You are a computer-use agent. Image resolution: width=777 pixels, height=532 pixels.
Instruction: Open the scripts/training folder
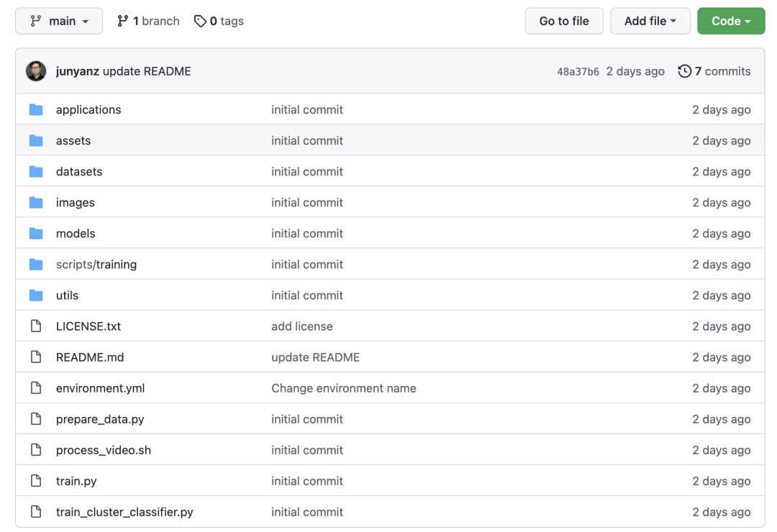[96, 265]
